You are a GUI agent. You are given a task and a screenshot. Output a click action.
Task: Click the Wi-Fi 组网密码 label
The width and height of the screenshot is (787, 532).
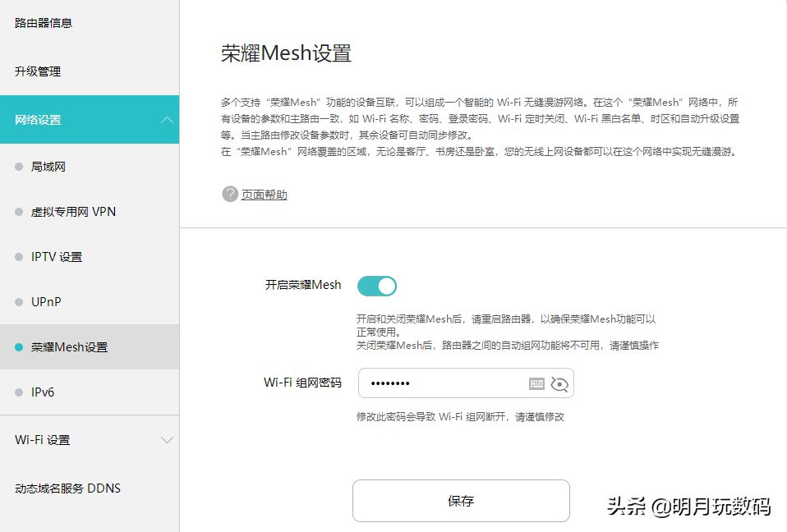[302, 383]
